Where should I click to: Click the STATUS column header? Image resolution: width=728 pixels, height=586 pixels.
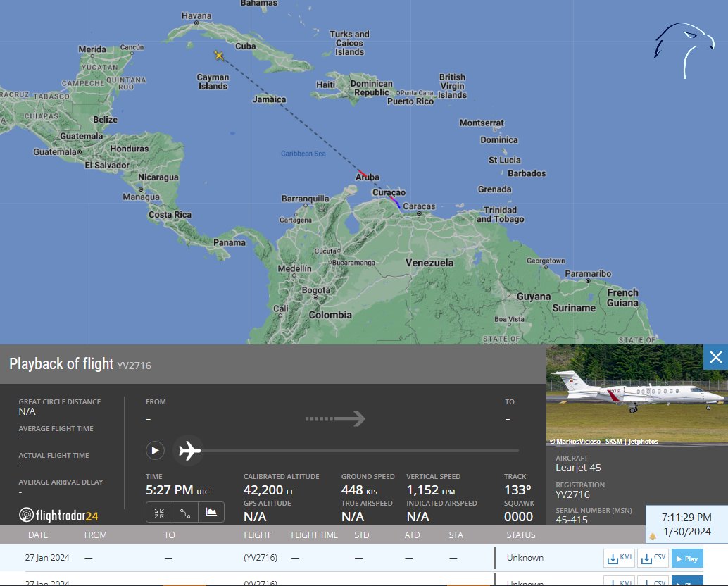pos(521,535)
